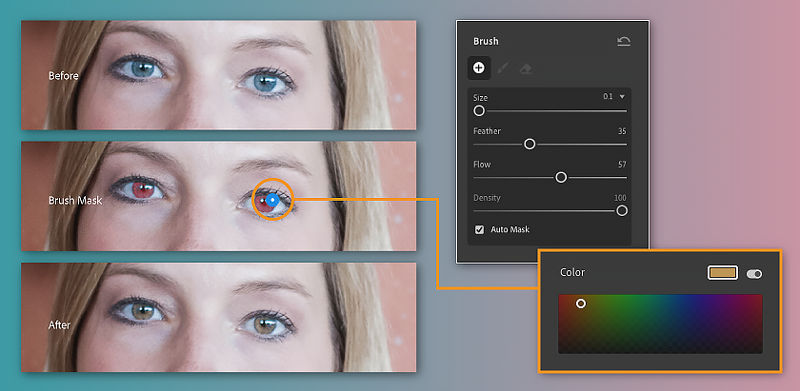
Task: Click the blue brush pin on eye
Action: pos(272,201)
